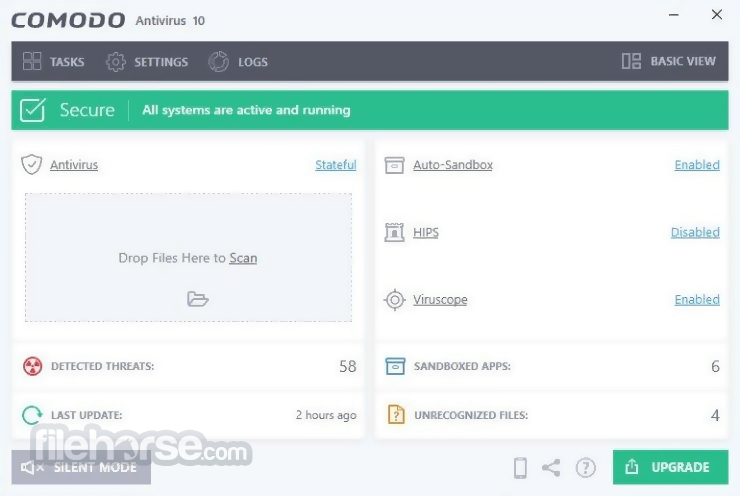Open the Logs menu

coord(238,61)
